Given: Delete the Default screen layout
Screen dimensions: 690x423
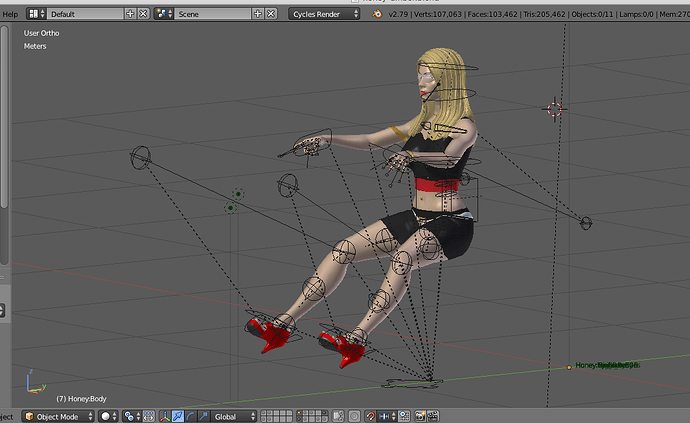Looking at the screenshot, I should click(143, 14).
